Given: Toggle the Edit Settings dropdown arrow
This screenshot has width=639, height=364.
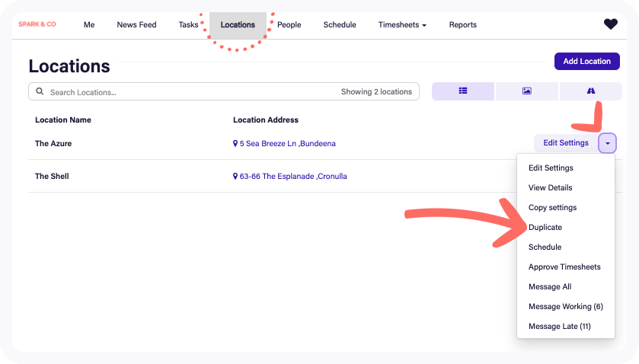Looking at the screenshot, I should (607, 143).
